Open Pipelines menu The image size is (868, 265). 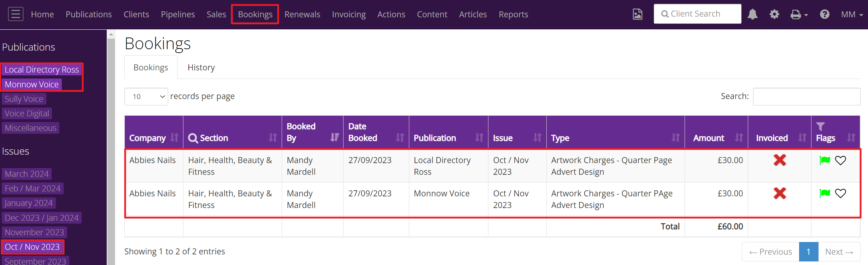(x=178, y=15)
